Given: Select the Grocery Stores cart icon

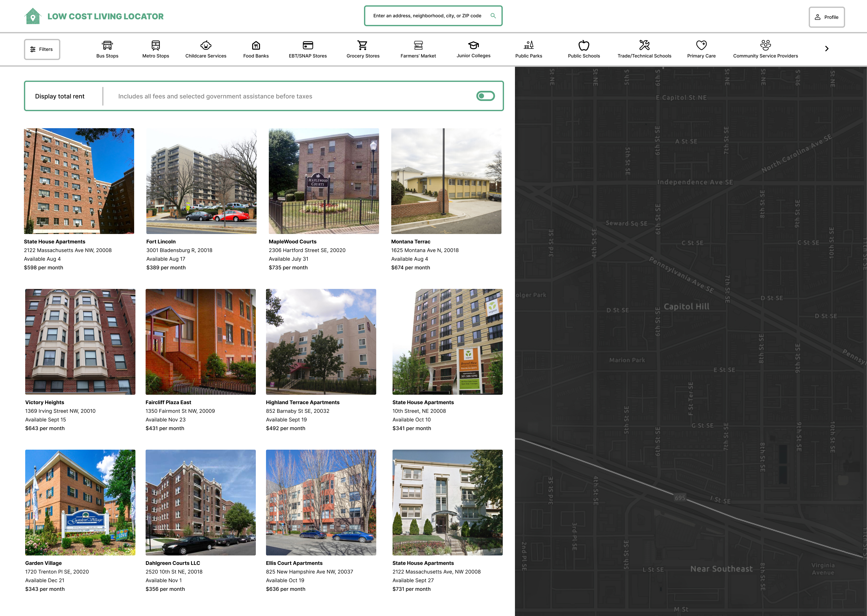Looking at the screenshot, I should (362, 46).
